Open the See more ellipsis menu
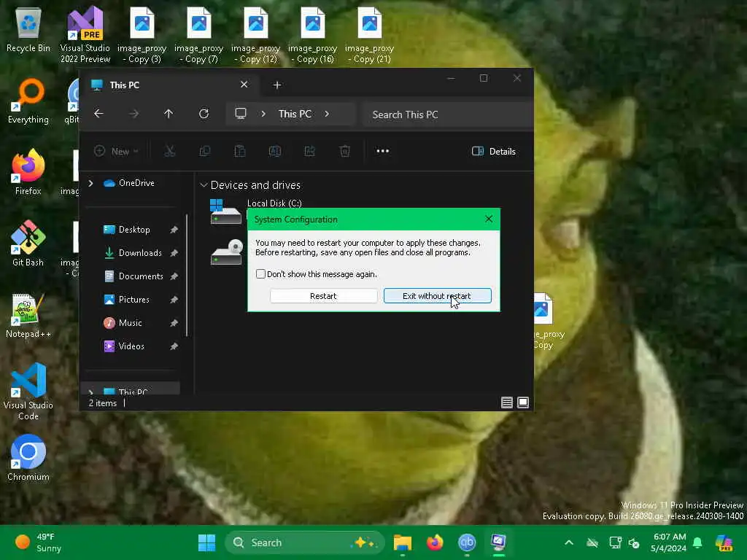Viewport: 747px width, 560px height. pyautogui.click(x=382, y=151)
